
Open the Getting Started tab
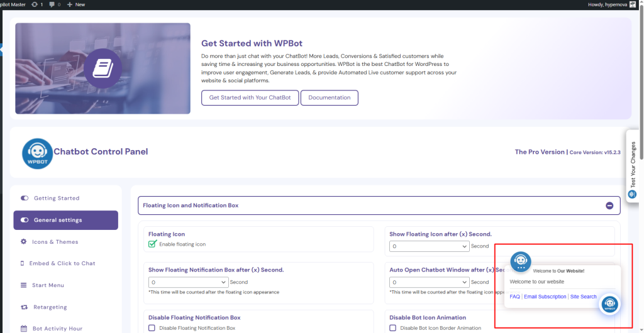(57, 199)
